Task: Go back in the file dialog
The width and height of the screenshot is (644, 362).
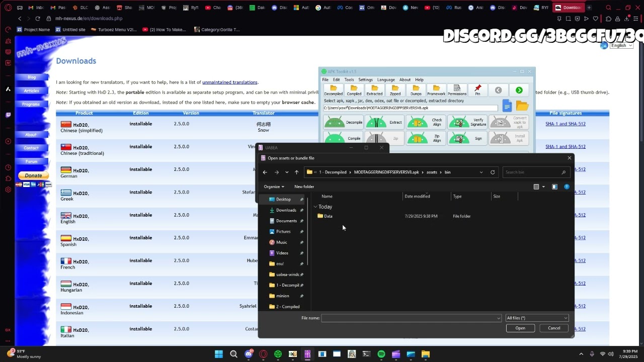Action: [265, 172]
